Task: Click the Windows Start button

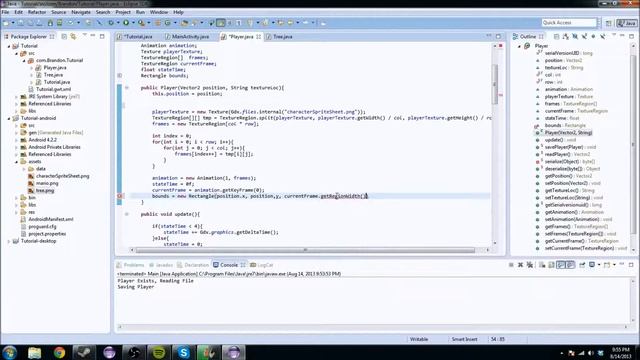Action: coord(9,352)
